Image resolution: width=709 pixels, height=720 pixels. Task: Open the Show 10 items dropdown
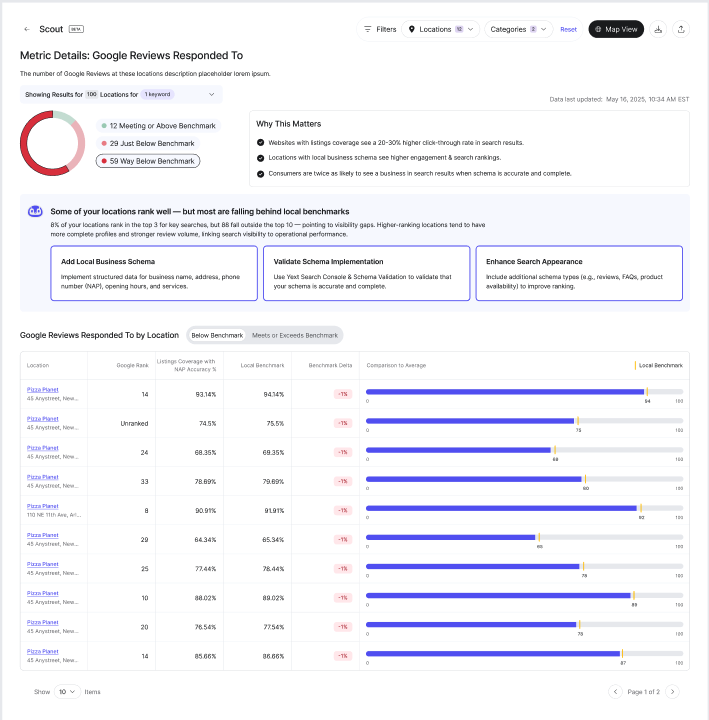pyautogui.click(x=67, y=691)
